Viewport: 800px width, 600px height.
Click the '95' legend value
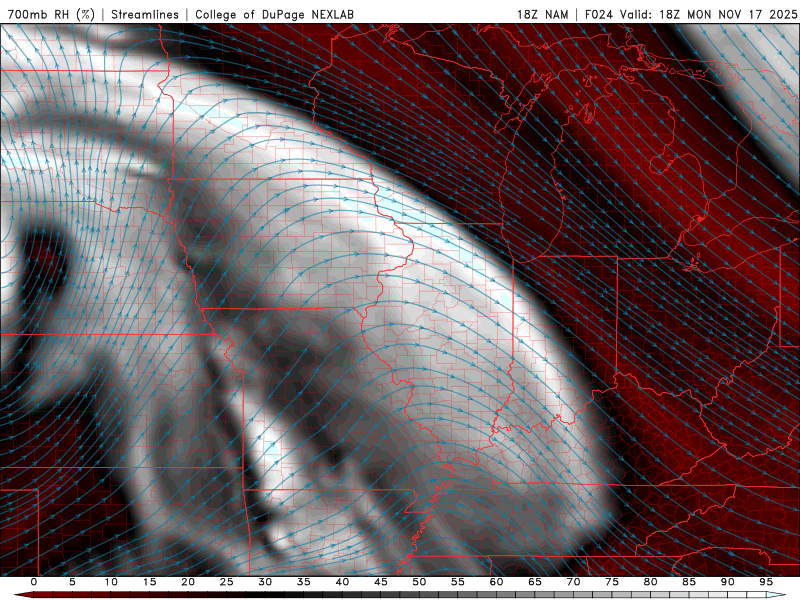click(766, 582)
